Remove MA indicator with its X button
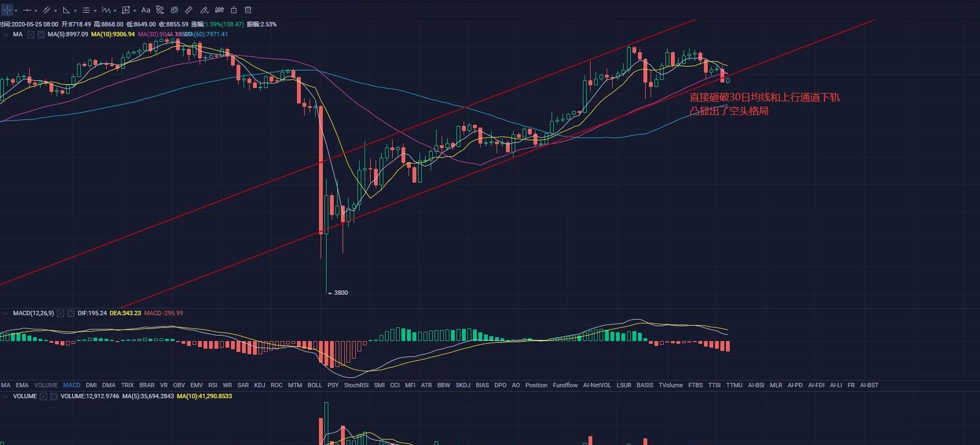 tap(41, 34)
